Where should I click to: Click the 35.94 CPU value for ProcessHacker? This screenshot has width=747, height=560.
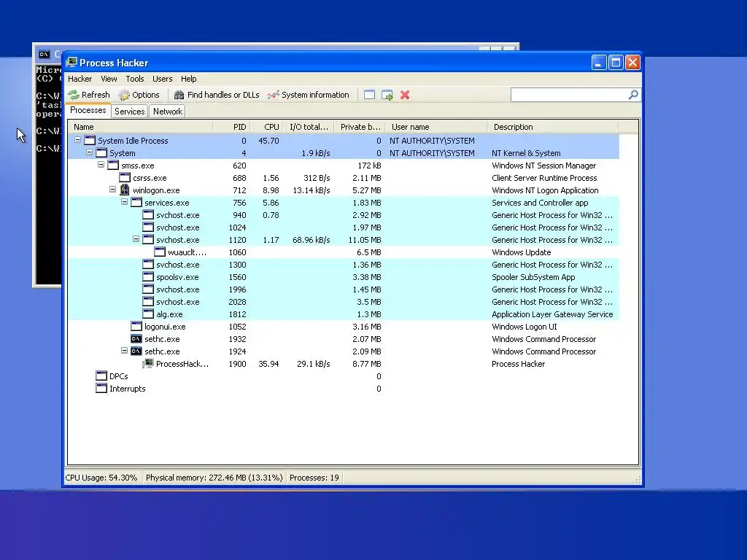(x=268, y=364)
